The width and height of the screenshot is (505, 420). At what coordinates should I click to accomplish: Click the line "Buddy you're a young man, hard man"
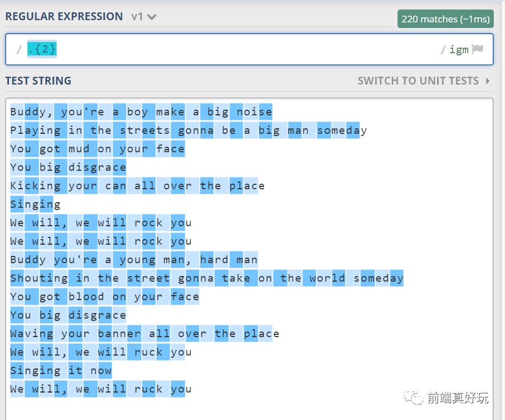pos(134,260)
